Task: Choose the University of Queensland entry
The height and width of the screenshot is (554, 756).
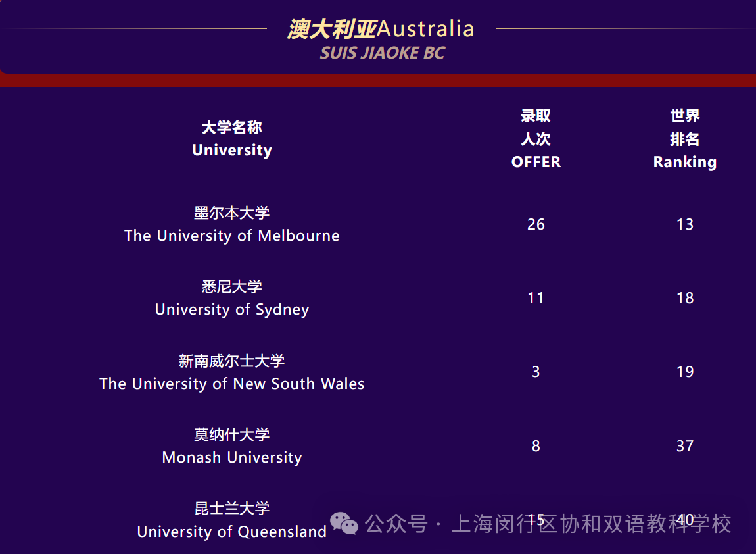Action: click(x=231, y=520)
